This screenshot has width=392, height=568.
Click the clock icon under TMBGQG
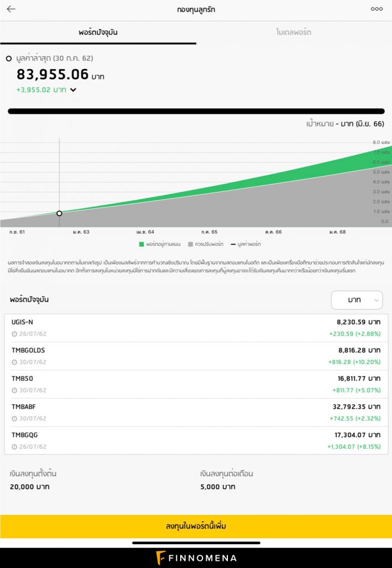point(14,447)
